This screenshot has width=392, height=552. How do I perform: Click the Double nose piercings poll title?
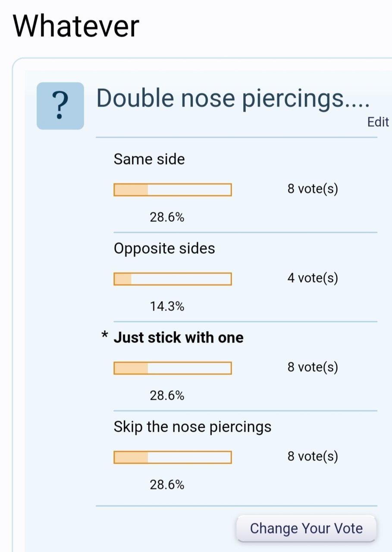[233, 98]
